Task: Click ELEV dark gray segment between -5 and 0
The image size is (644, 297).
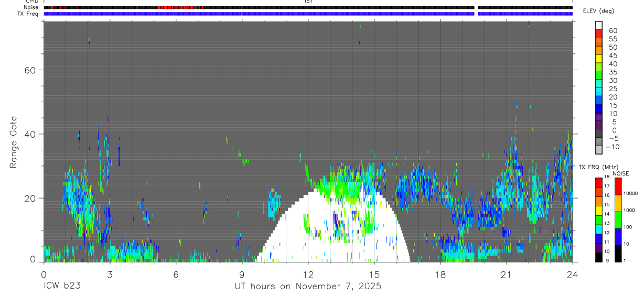Action: tap(599, 134)
